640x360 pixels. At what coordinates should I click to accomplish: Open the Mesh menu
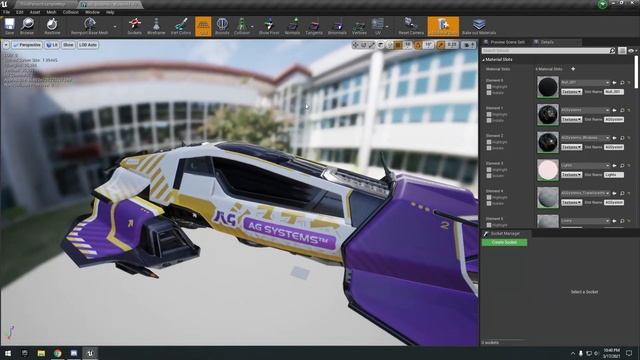51,12
